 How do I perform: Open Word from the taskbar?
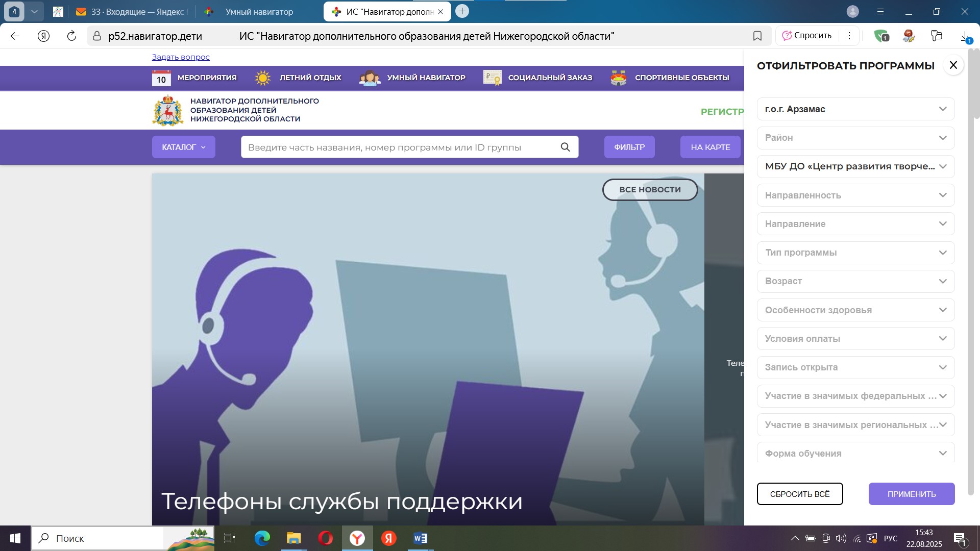tap(420, 538)
